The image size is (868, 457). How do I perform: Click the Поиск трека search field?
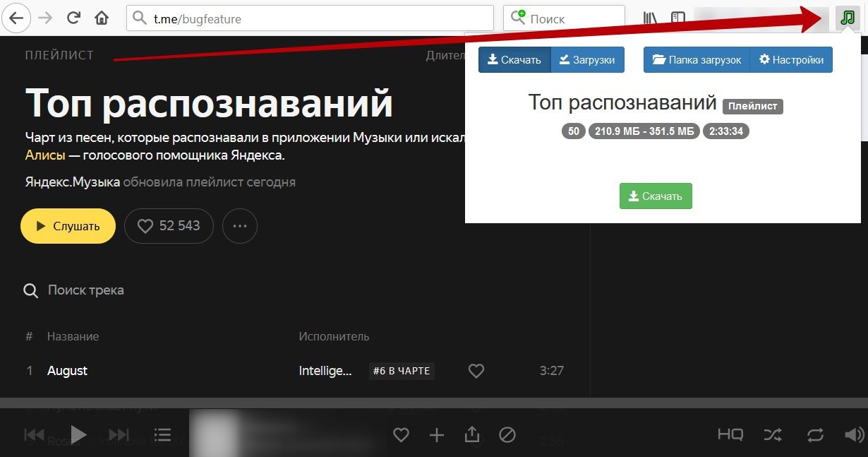[85, 290]
